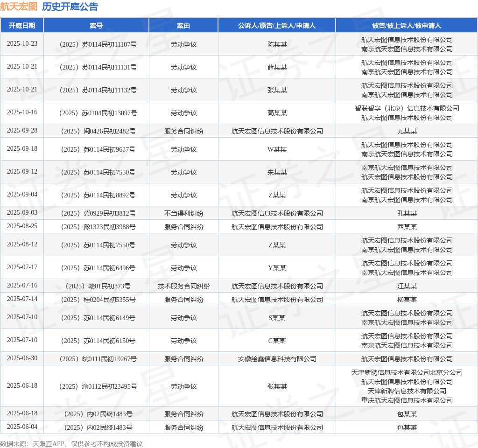
Task: Click case number 苏0114民初11131号
Action: click(98, 67)
